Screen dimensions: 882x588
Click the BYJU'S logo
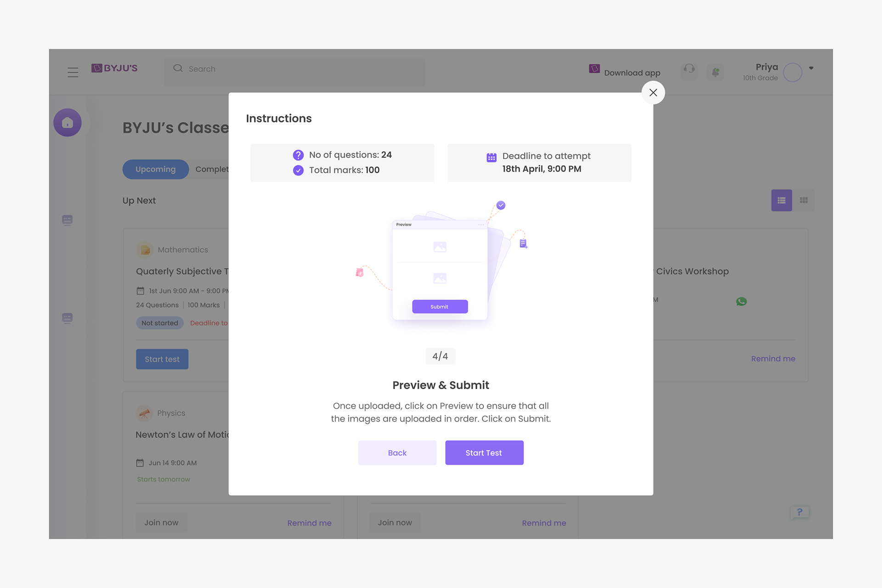(x=114, y=68)
